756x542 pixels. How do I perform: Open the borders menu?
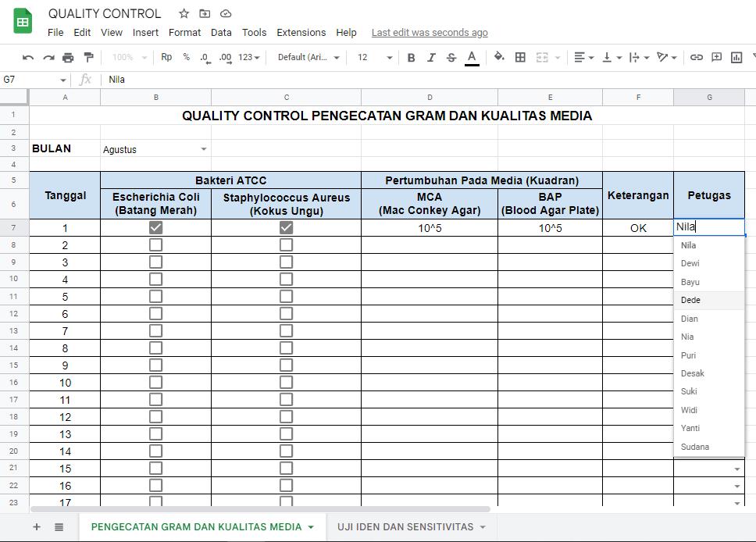click(520, 57)
